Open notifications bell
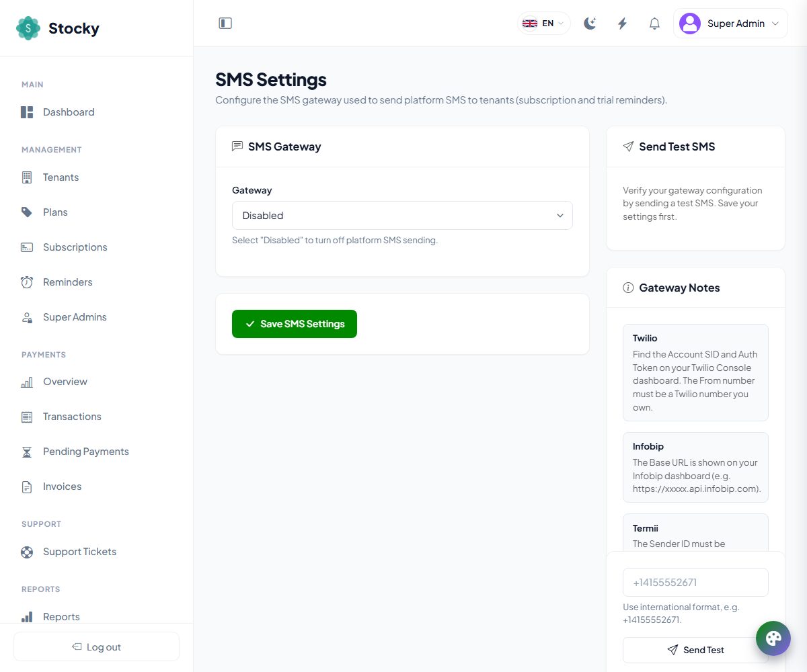The width and height of the screenshot is (807, 672). 654,24
